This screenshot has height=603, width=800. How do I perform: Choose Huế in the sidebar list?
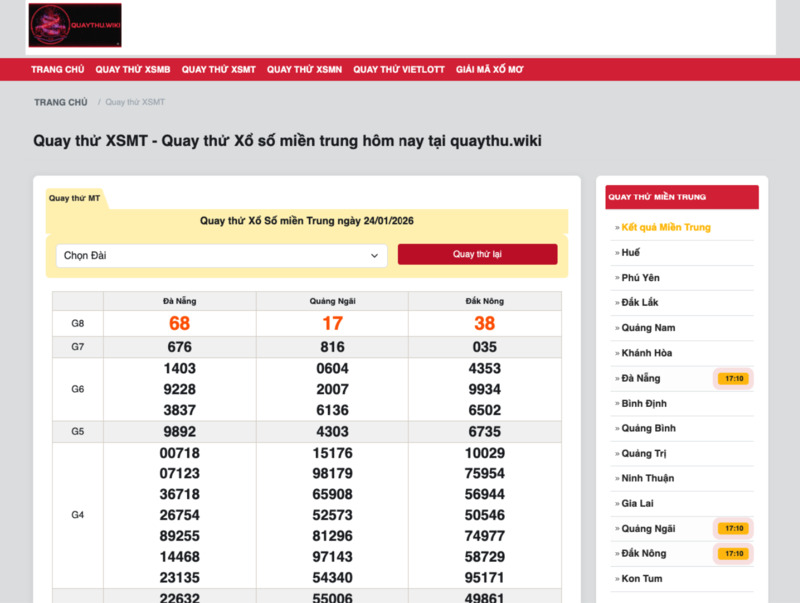(x=630, y=253)
